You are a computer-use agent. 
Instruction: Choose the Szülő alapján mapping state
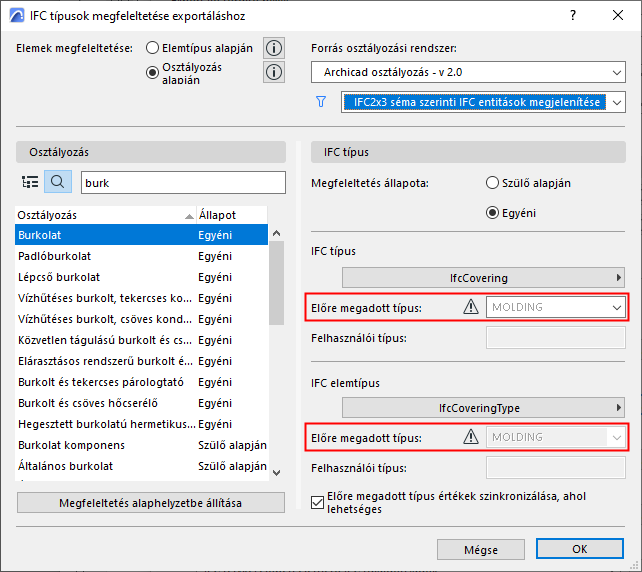[492, 183]
